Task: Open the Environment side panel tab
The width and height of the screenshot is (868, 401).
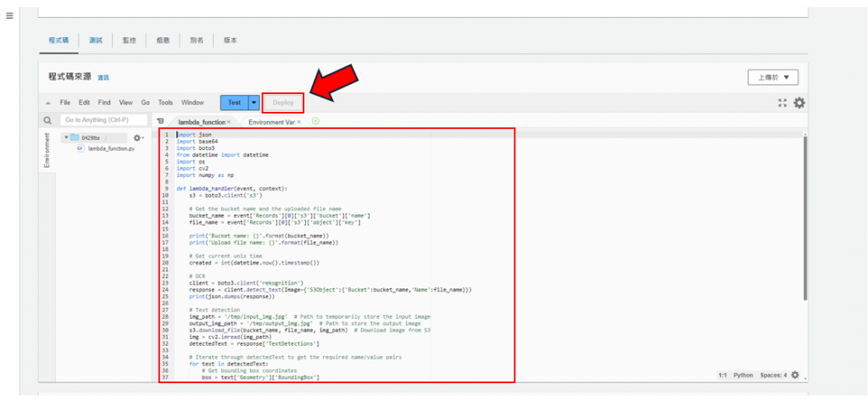Action: [x=47, y=150]
